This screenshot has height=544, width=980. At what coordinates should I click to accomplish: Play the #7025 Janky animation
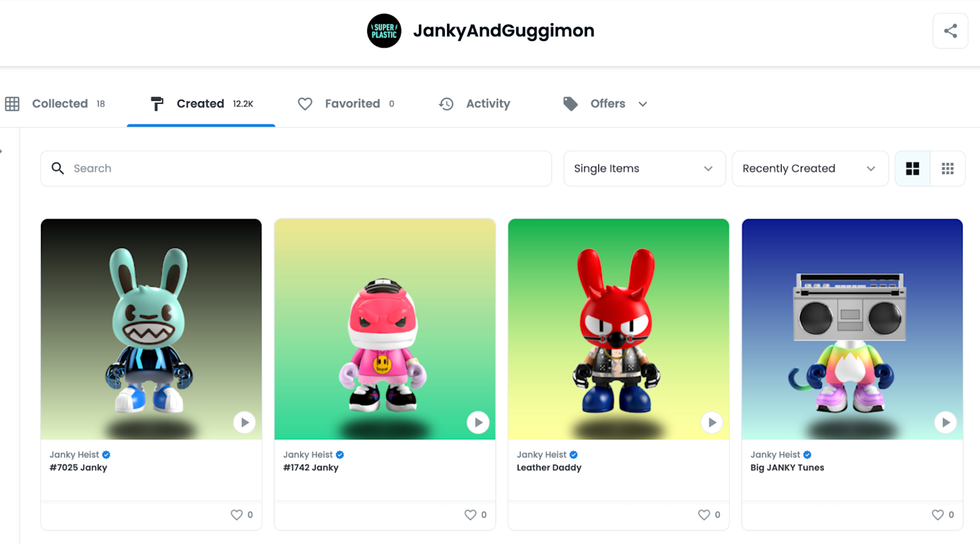point(244,422)
